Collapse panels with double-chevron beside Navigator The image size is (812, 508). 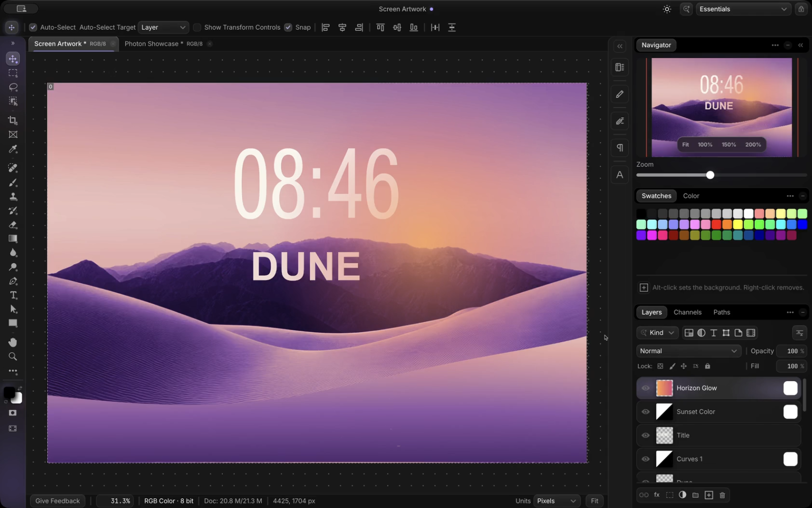point(800,45)
